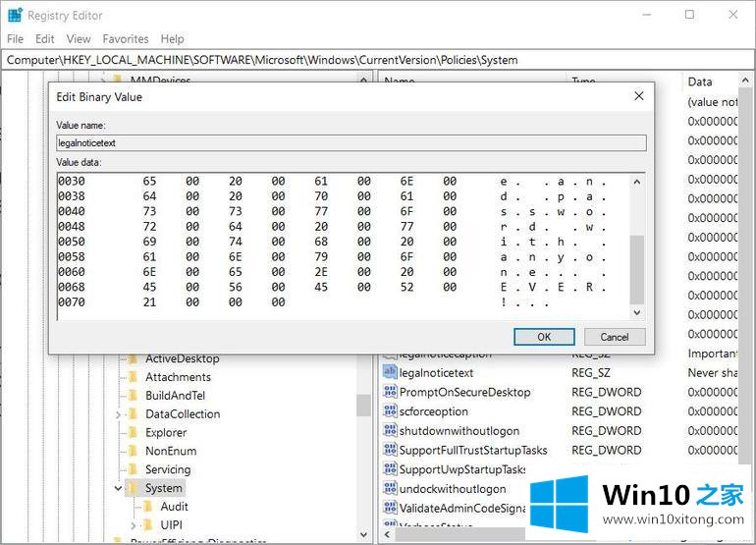756x545 pixels.
Task: Collapse the System key
Action: (x=118, y=489)
